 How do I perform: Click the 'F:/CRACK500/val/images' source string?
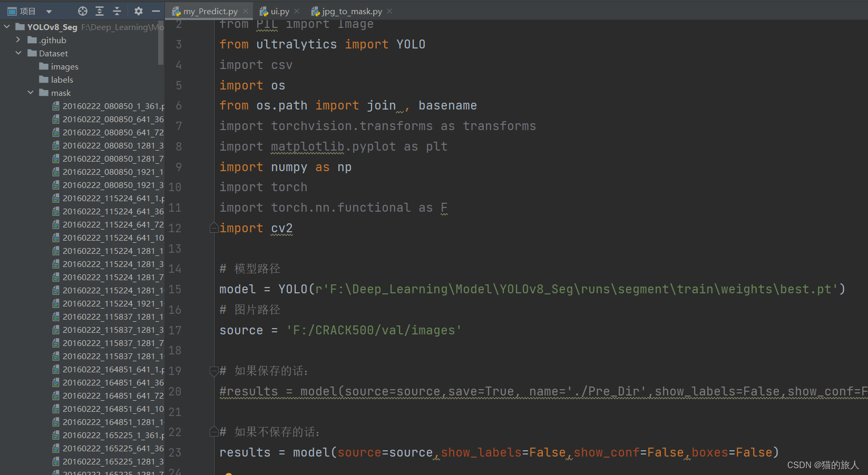[x=374, y=330]
